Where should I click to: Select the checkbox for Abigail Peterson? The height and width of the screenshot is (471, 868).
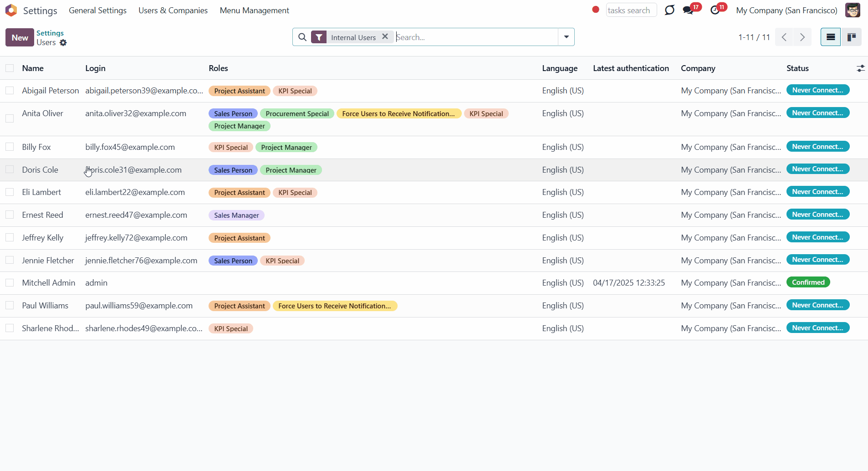10,91
